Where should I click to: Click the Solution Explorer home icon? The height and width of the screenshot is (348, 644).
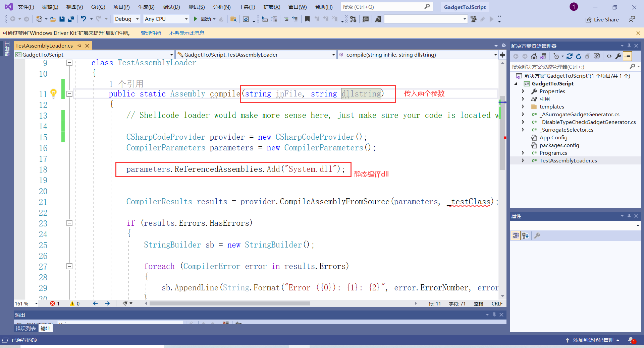pyautogui.click(x=534, y=56)
